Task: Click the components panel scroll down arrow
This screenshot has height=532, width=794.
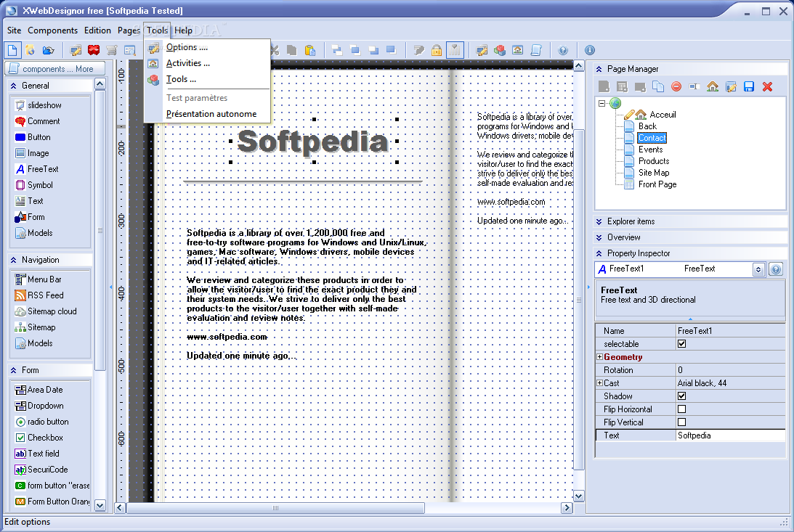Action: 100,504
